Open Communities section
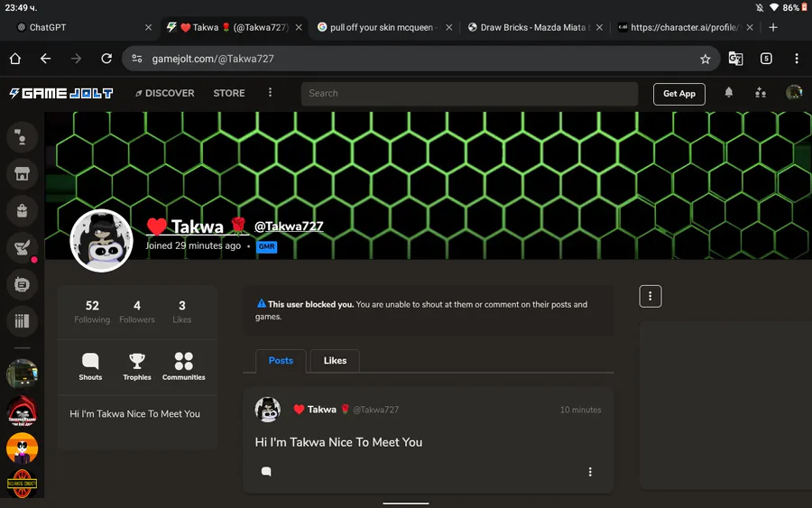Viewport: 812px width, 508px height. tap(183, 366)
